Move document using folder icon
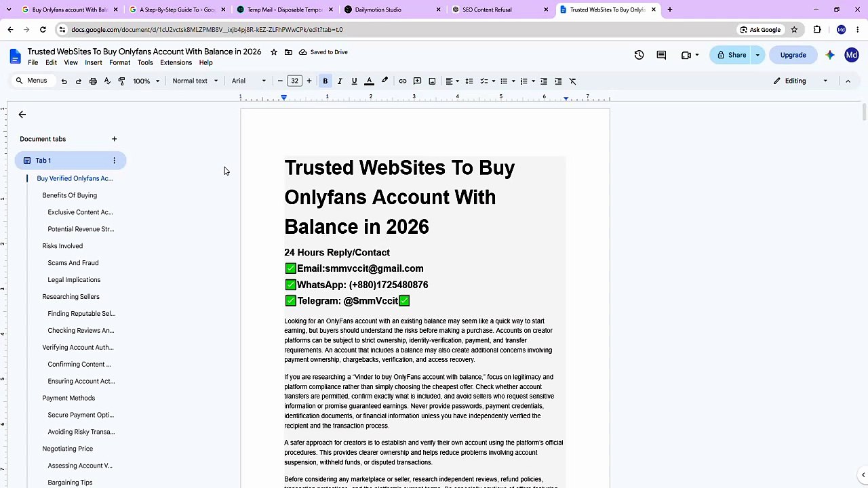This screenshot has height=488, width=868. point(288,52)
